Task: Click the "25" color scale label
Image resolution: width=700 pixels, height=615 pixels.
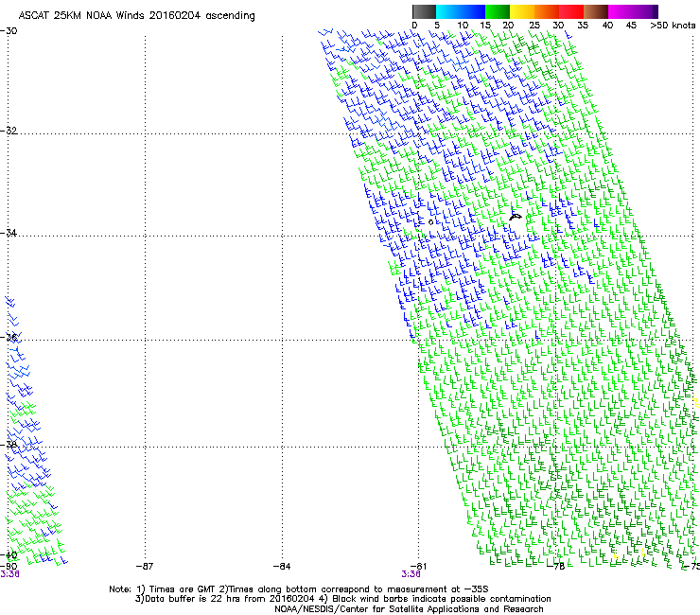Action: 534,26
